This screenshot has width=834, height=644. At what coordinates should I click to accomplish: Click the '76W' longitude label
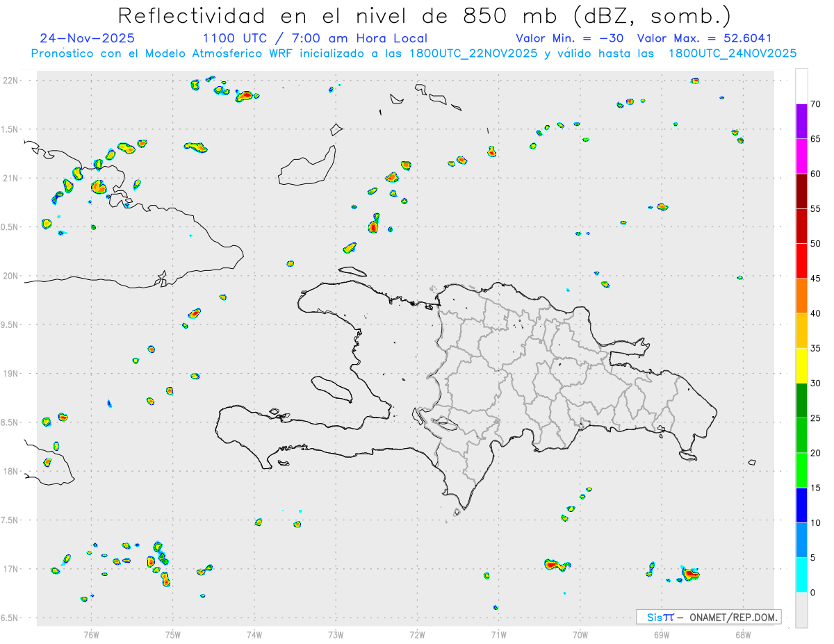(x=91, y=634)
